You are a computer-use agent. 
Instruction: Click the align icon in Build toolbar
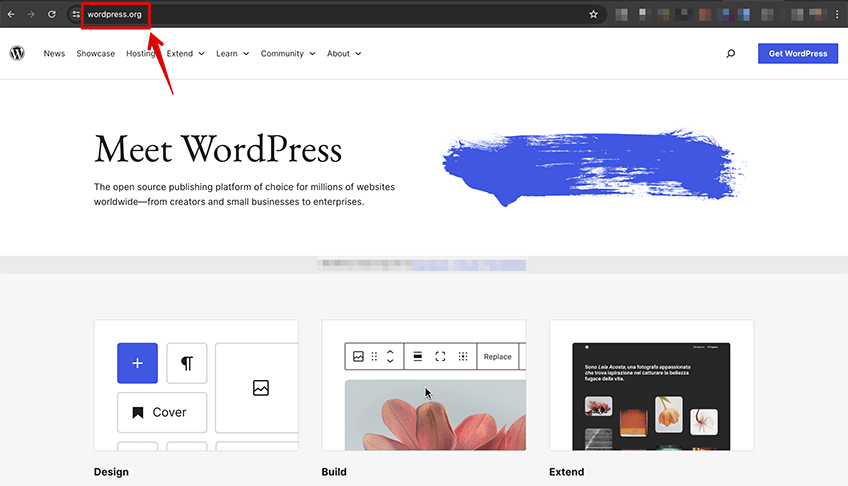pyautogui.click(x=418, y=356)
